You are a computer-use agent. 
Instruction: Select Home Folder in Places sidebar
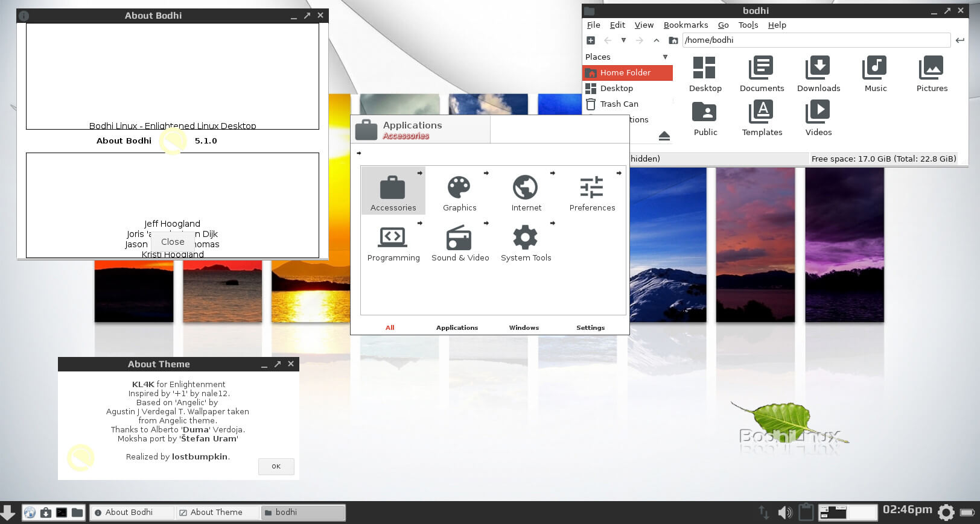628,72
